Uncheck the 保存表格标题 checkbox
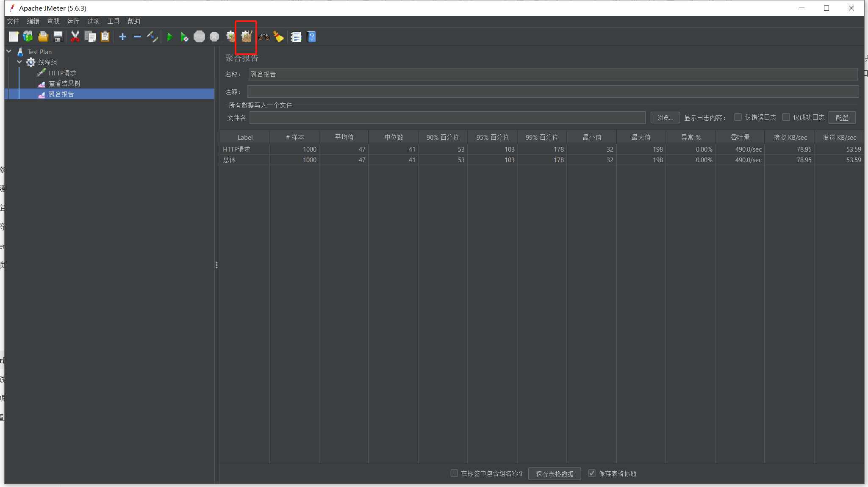Screen dimensions: 868x487 [x=592, y=473]
